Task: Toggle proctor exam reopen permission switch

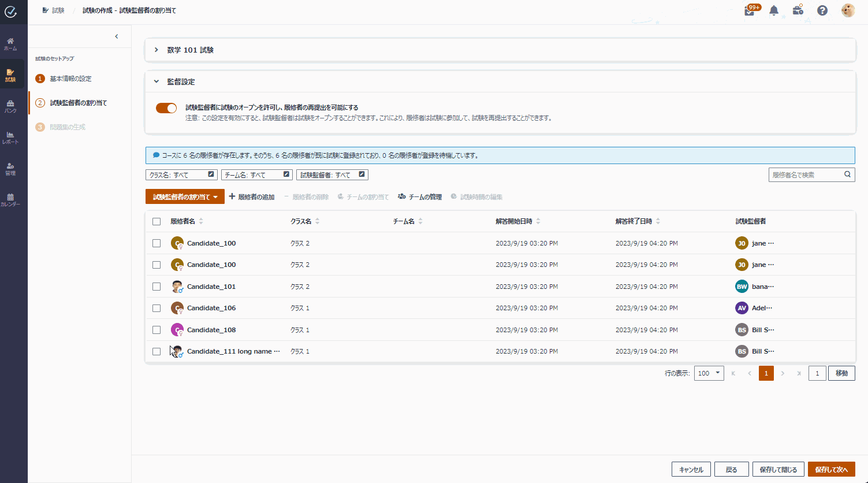Action: click(166, 108)
